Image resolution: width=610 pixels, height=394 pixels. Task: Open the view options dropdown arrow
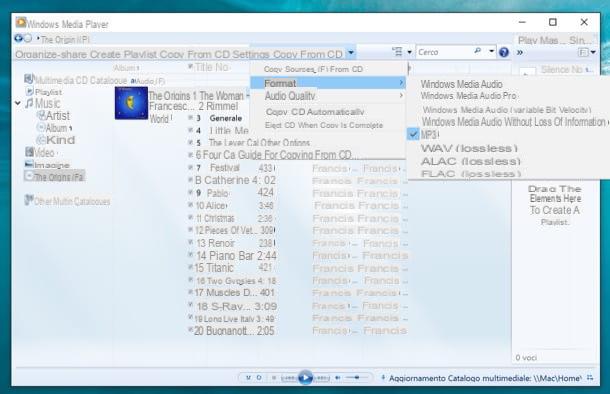click(409, 52)
